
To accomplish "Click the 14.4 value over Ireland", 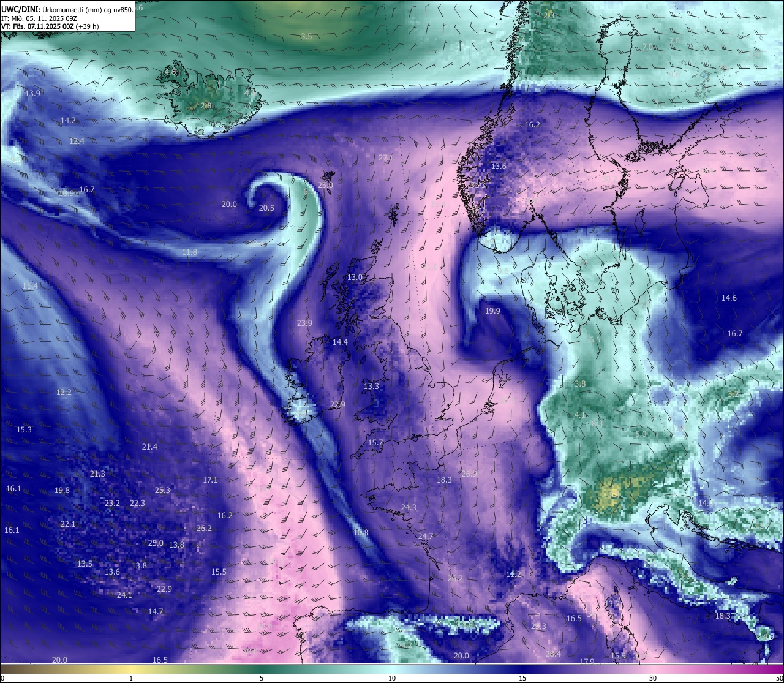I will (x=340, y=342).
